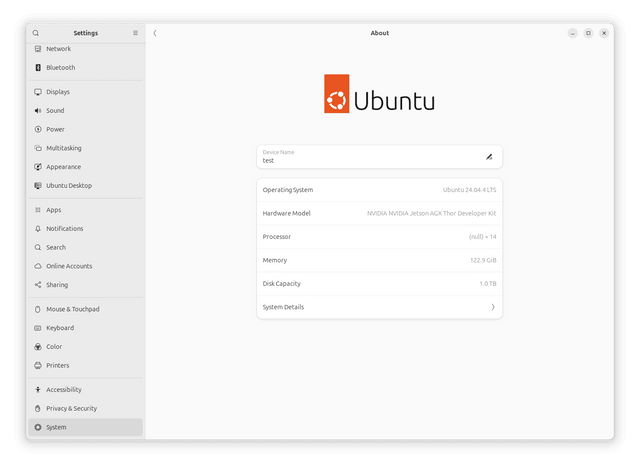Click the Multitasking icon
Image resolution: width=640 pixels, height=468 pixels.
coord(38,148)
